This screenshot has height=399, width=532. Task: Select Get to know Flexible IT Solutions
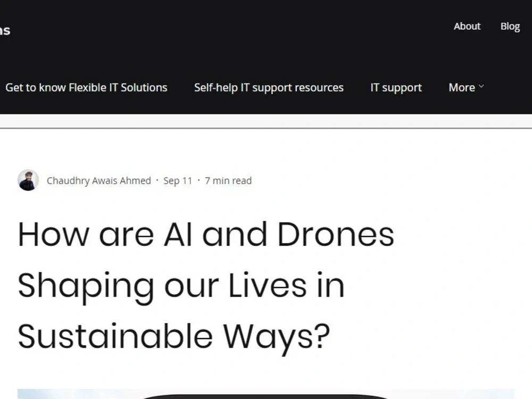(x=86, y=88)
